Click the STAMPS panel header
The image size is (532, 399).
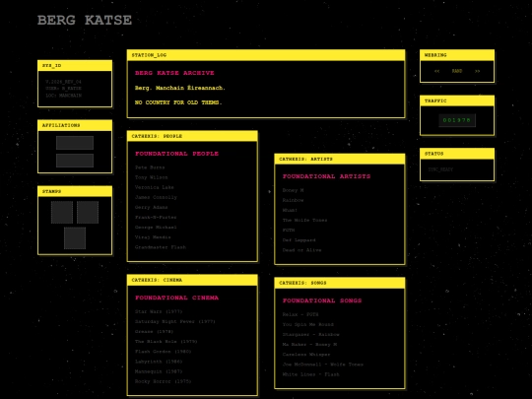point(75,191)
